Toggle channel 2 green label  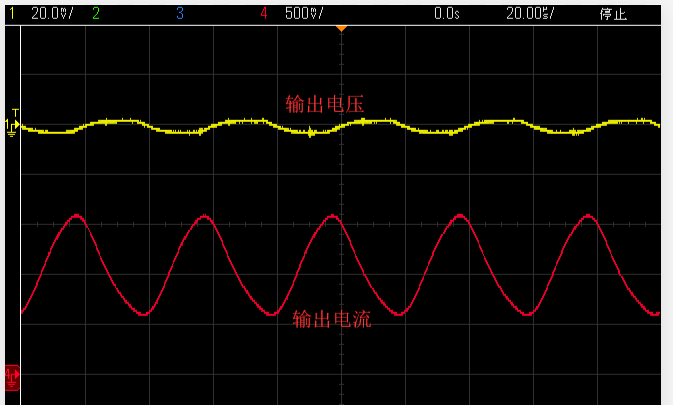pos(96,14)
